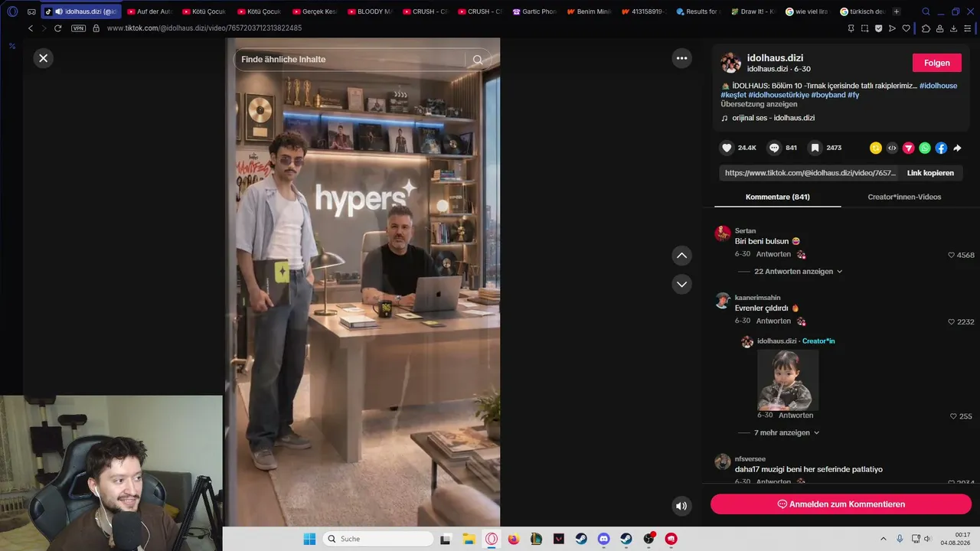Open the three-dots video options menu

681,58
